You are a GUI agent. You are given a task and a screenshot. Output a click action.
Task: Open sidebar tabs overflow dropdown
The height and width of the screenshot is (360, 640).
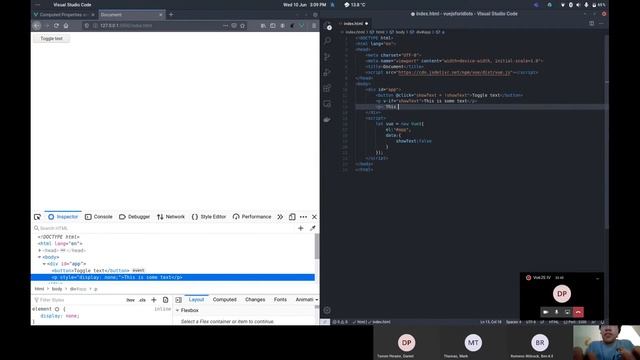(316, 300)
